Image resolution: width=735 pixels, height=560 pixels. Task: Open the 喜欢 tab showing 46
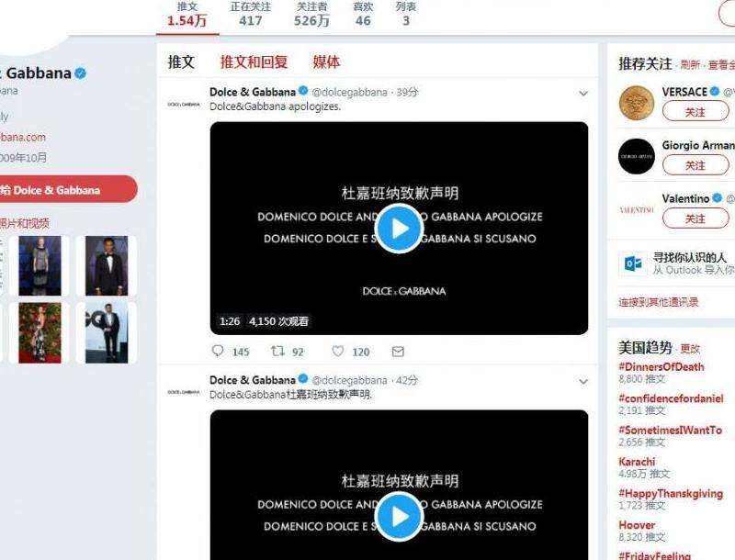[x=363, y=15]
